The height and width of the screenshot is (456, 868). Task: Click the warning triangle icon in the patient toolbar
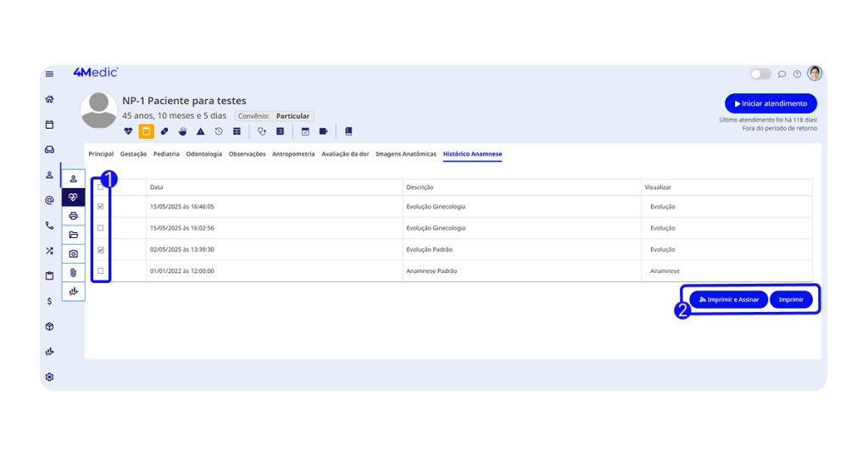point(201,131)
